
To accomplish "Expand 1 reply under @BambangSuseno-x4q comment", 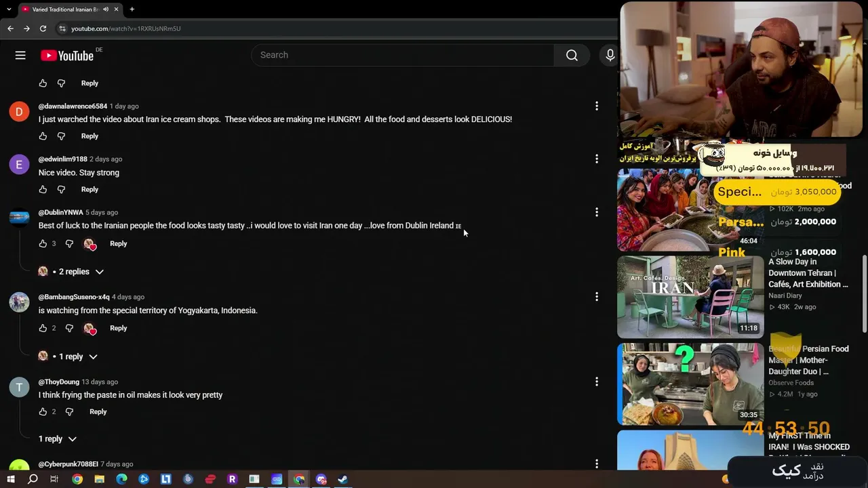I will coord(68,357).
